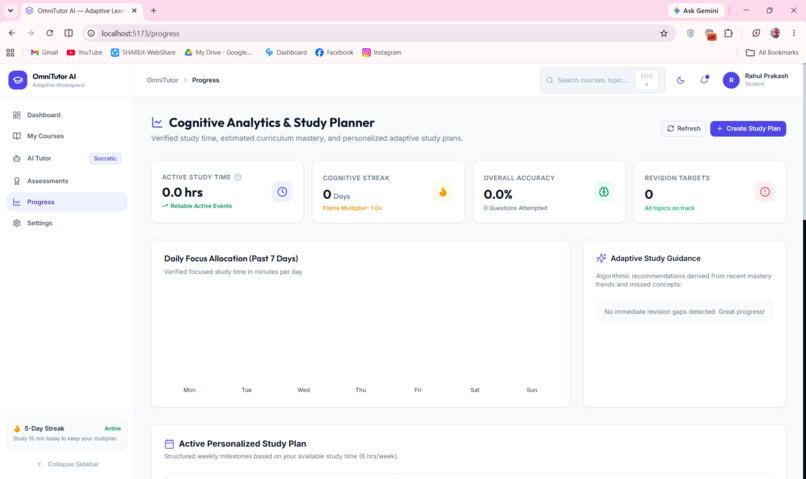Open the tab search dropdown arrow
The height and width of the screenshot is (479, 806).
[10, 11]
